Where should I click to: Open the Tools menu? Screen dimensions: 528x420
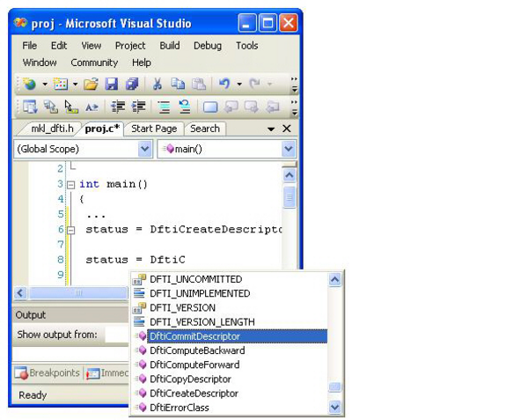pos(246,46)
